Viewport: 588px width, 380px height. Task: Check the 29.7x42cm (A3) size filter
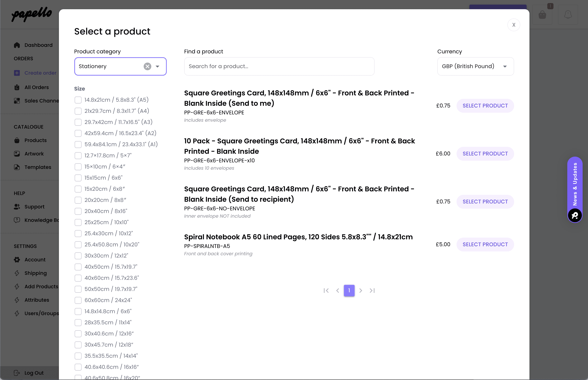coord(78,122)
